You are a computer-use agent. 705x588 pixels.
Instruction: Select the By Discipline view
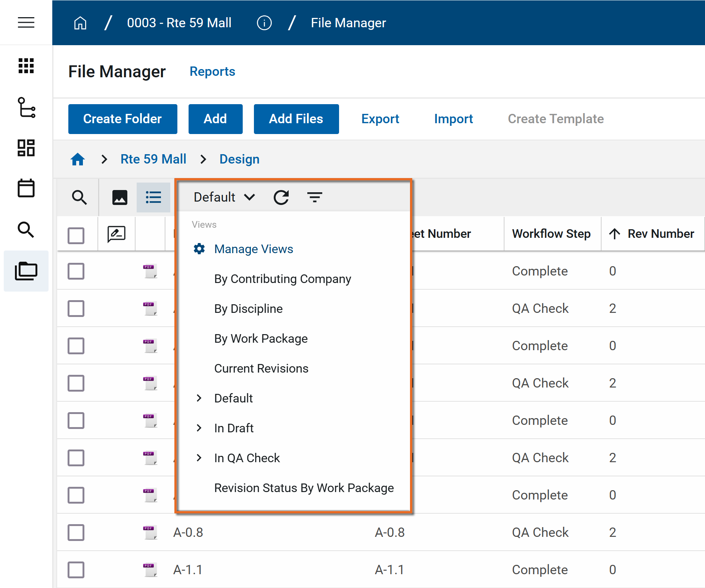point(248,309)
